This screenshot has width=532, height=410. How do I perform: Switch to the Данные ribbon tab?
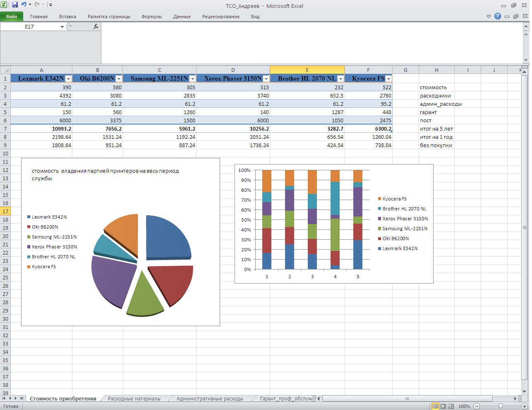point(182,17)
